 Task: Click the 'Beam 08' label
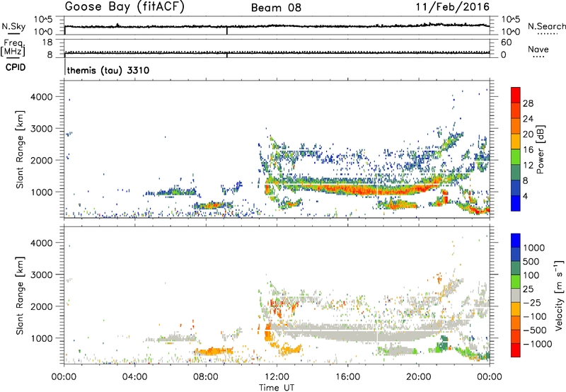(276, 8)
